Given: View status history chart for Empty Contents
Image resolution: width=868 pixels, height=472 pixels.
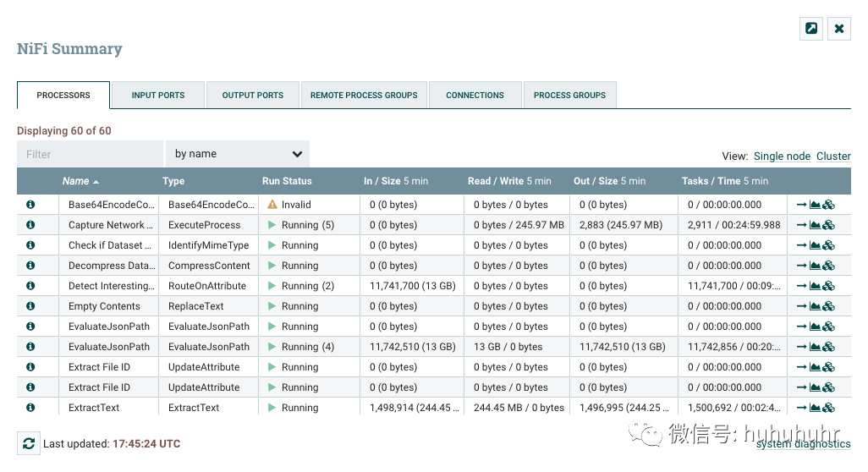Looking at the screenshot, I should 815,306.
